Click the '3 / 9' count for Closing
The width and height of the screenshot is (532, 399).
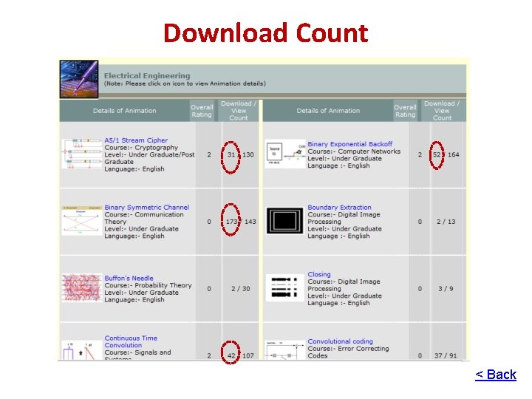(x=446, y=289)
